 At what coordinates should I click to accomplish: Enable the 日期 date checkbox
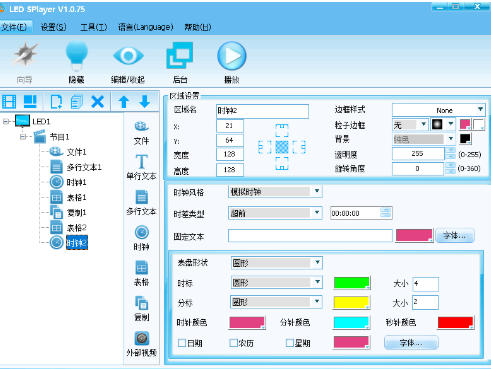coord(182,343)
